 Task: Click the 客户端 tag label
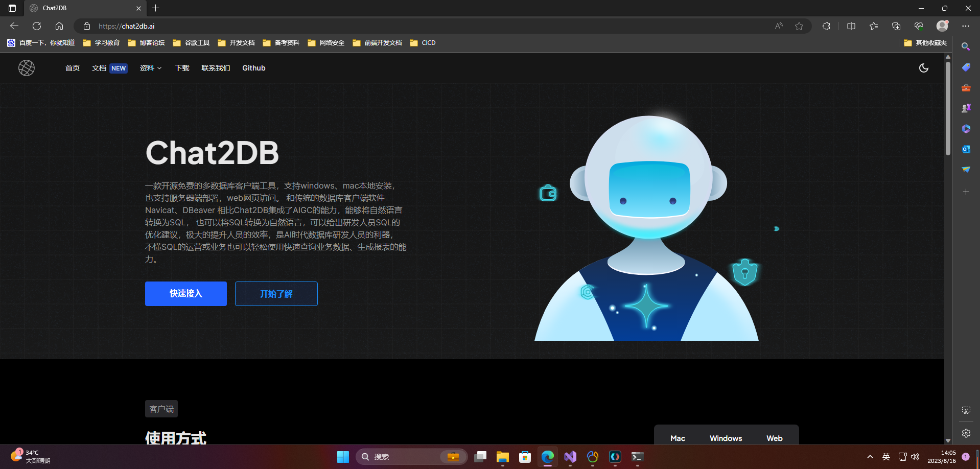tap(161, 409)
